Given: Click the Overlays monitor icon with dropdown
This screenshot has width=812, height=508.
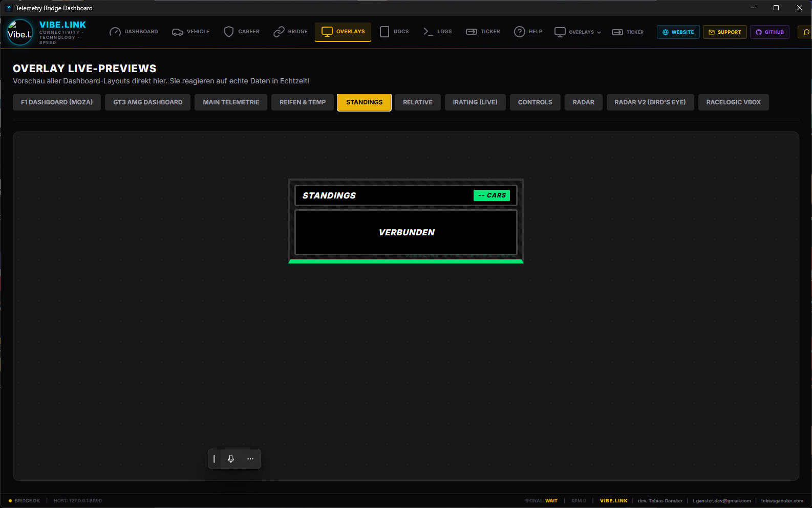Looking at the screenshot, I should pyautogui.click(x=560, y=32).
